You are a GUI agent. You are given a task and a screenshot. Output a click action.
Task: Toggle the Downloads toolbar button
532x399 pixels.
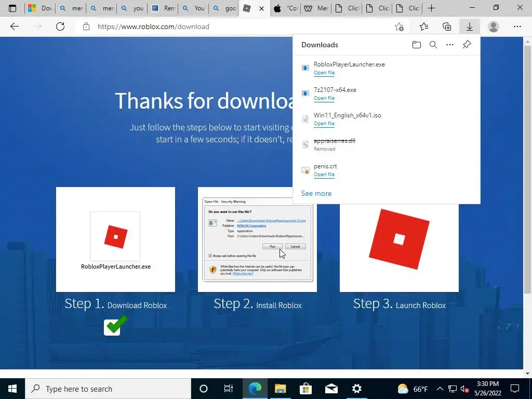(x=470, y=26)
